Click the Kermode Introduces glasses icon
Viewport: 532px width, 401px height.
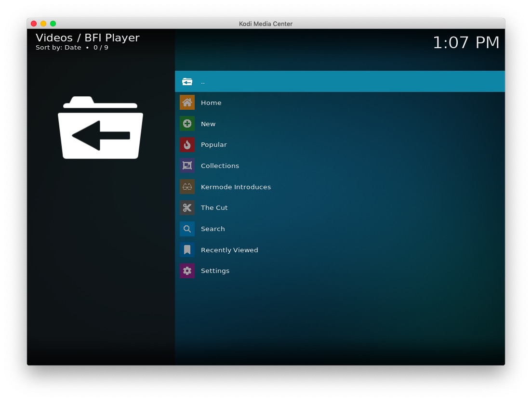(187, 187)
